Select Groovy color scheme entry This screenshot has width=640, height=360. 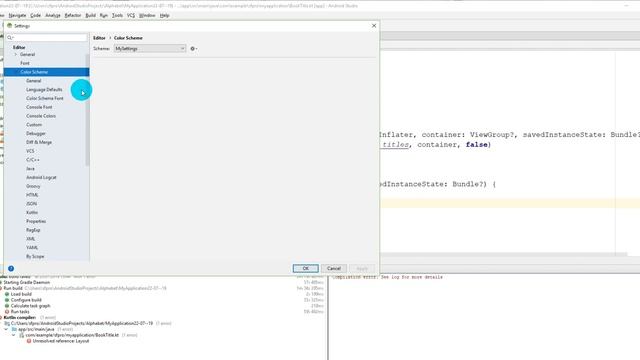(33, 186)
